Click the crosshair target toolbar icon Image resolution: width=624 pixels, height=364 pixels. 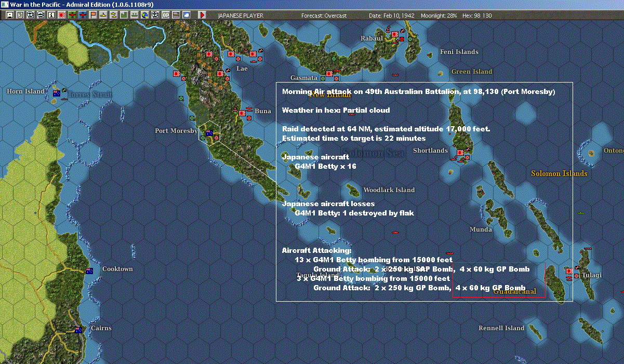(x=155, y=15)
